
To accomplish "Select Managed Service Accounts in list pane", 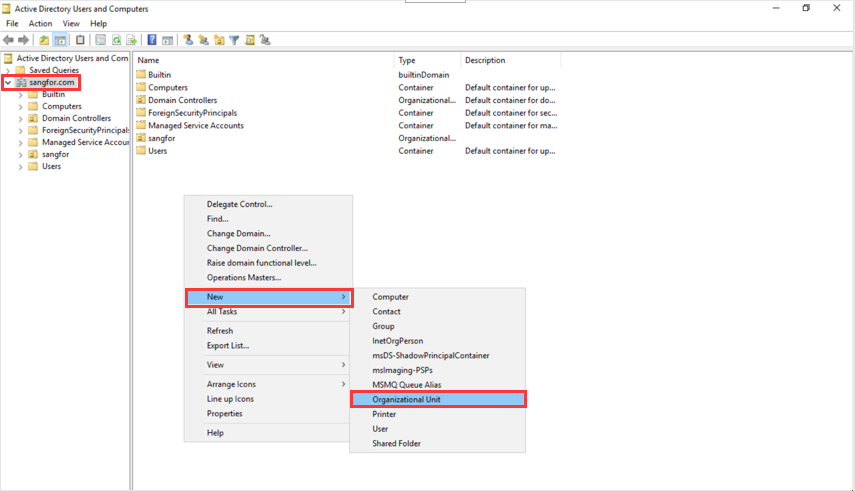I will 195,125.
